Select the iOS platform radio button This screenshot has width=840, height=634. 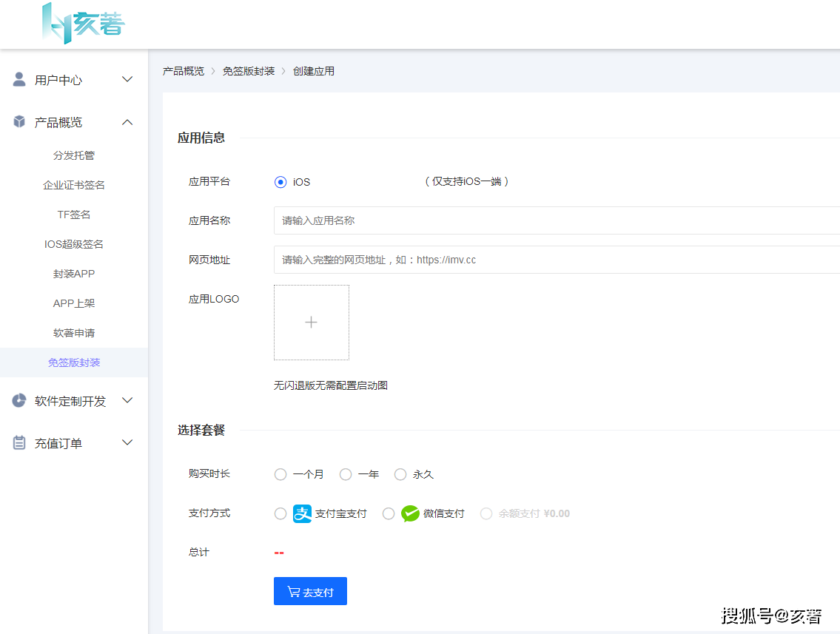280,182
